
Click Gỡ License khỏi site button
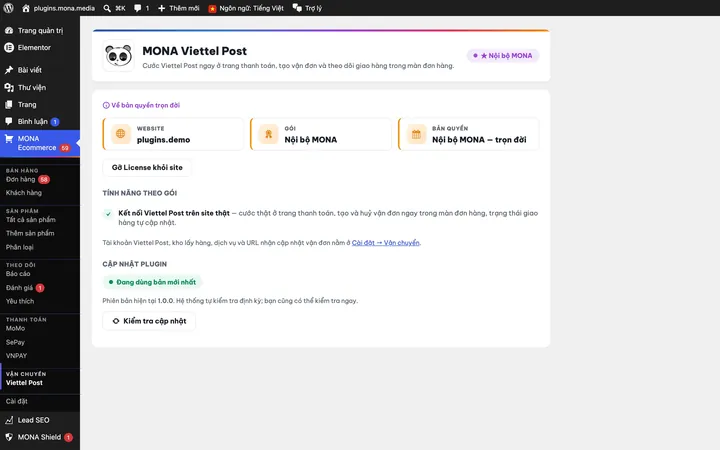tap(147, 168)
